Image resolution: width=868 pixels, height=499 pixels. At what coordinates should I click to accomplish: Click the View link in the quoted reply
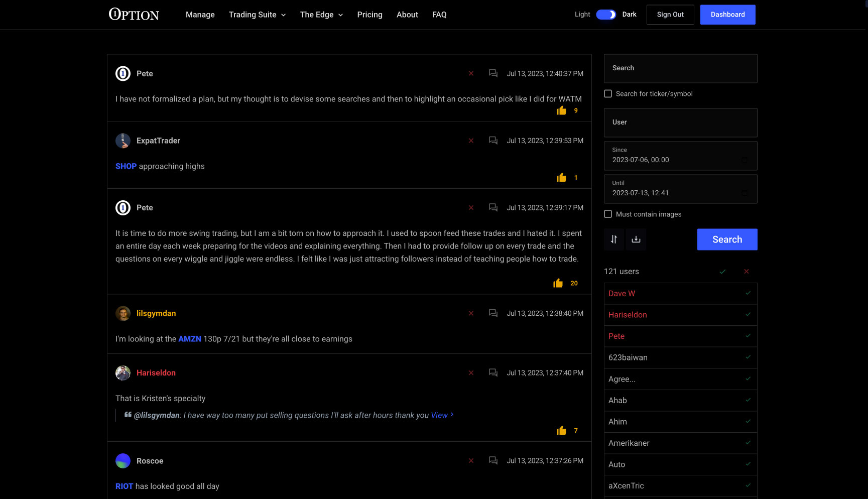point(439,415)
